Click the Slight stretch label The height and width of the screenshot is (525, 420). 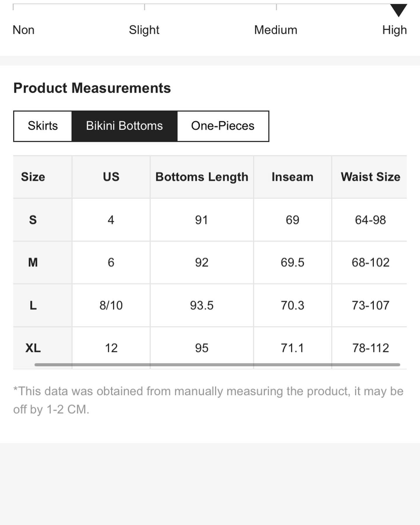(x=144, y=30)
